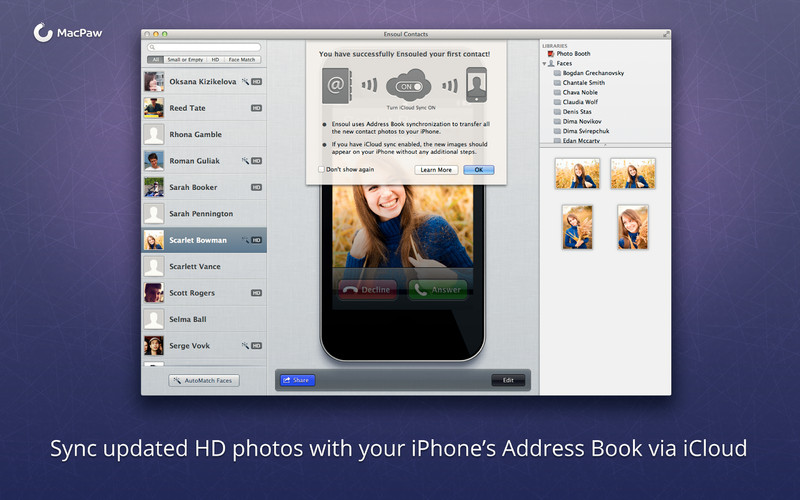The image size is (800, 500).
Task: Select contact Scarlet Bowman by name
Action: (x=198, y=240)
